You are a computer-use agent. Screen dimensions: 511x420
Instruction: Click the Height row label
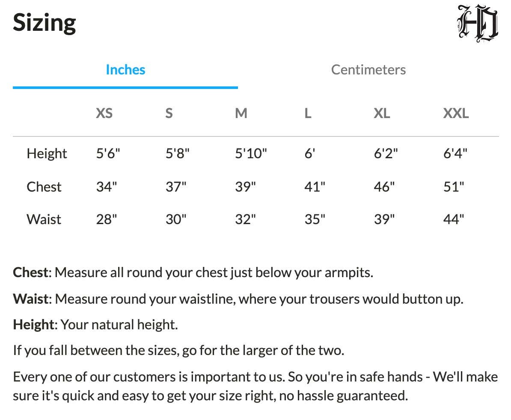click(x=47, y=154)
